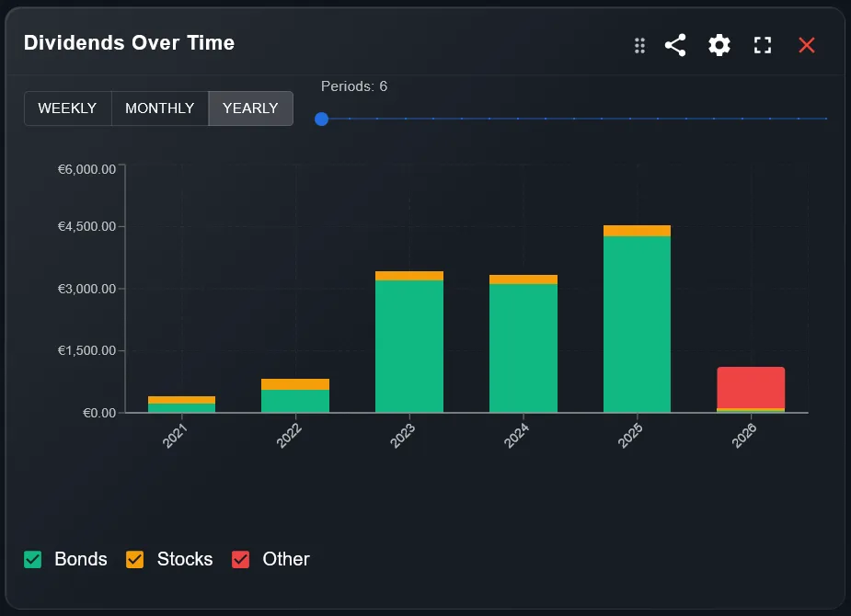Select the YEARLY tab
851x616 pixels.
250,108
